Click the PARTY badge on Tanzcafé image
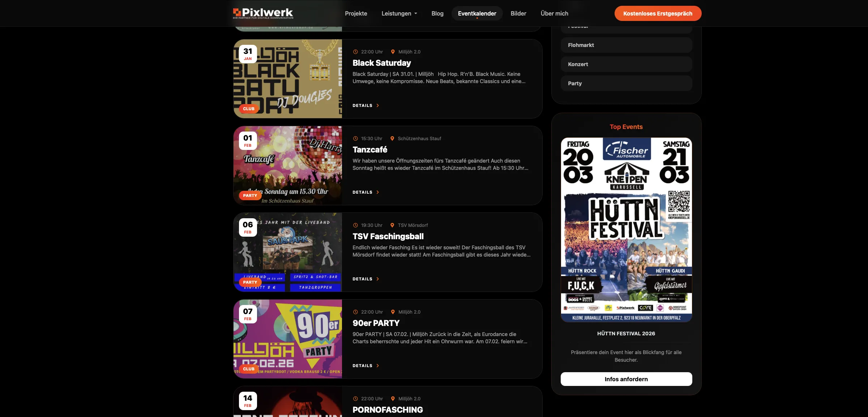The height and width of the screenshot is (417, 868). click(x=250, y=195)
